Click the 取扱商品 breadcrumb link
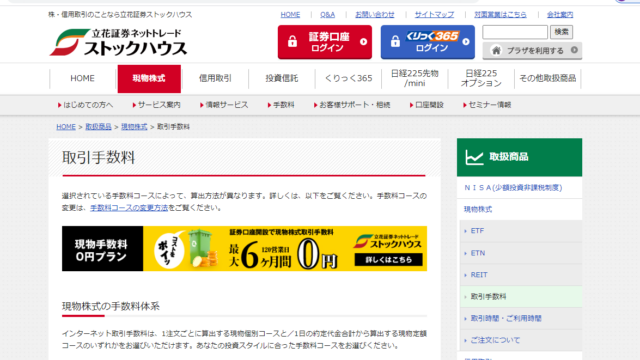The height and width of the screenshot is (360, 640). pos(98,127)
